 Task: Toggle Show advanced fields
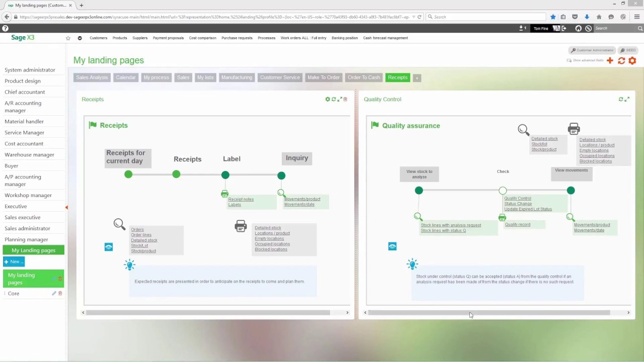coord(585,60)
